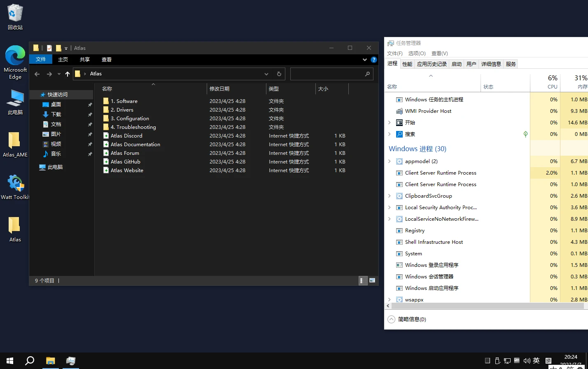
Task: Go back in File Explorer
Action: click(x=37, y=74)
